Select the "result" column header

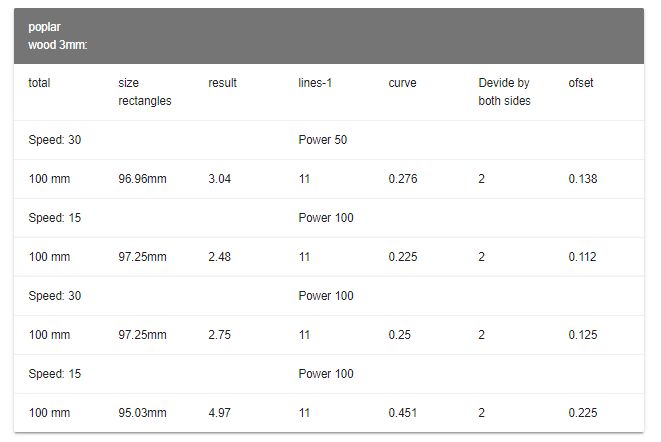pos(222,83)
